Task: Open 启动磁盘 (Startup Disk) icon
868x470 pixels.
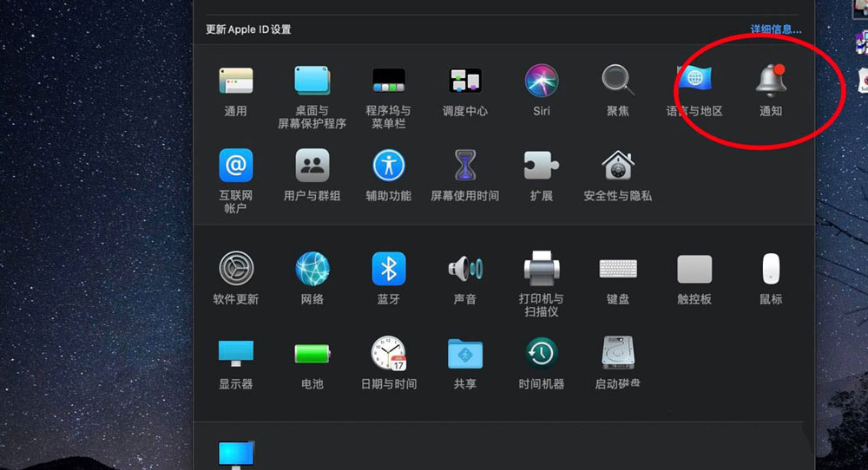Action: (618, 353)
